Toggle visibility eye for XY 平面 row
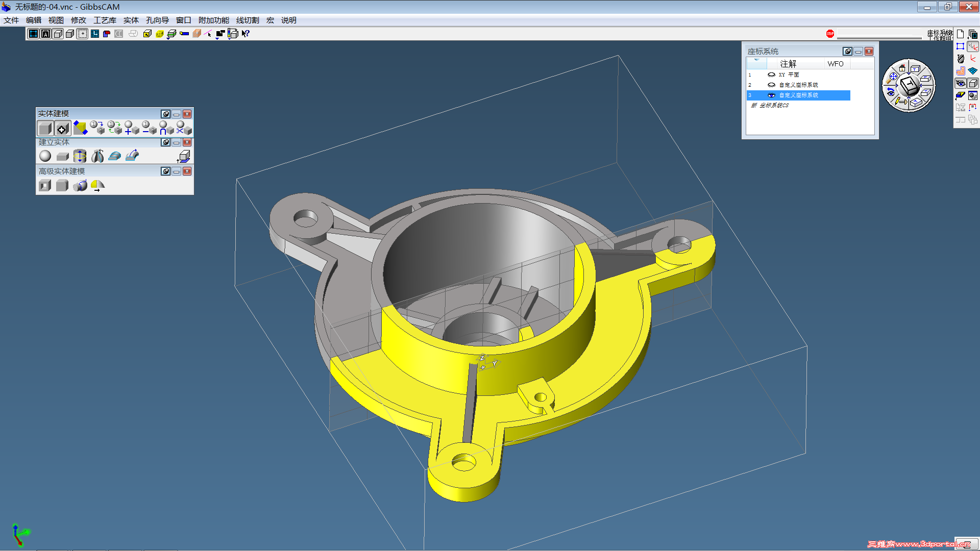The width and height of the screenshot is (980, 551). click(x=771, y=75)
